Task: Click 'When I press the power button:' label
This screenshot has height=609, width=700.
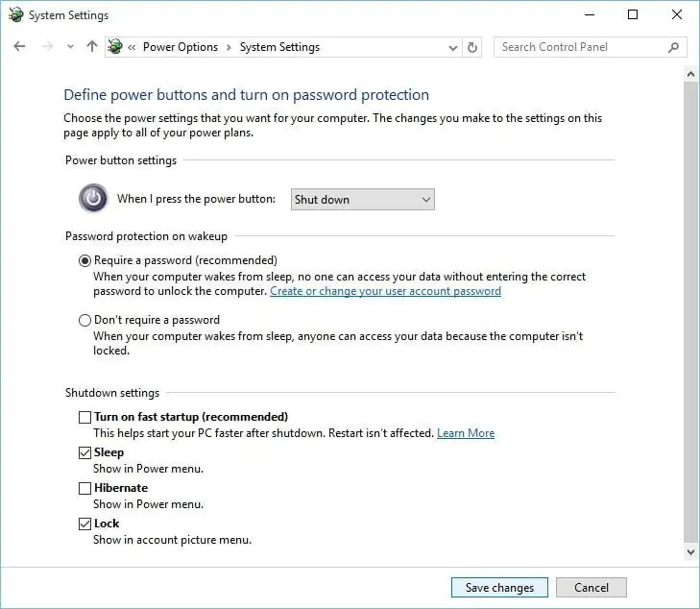Action: point(197,199)
